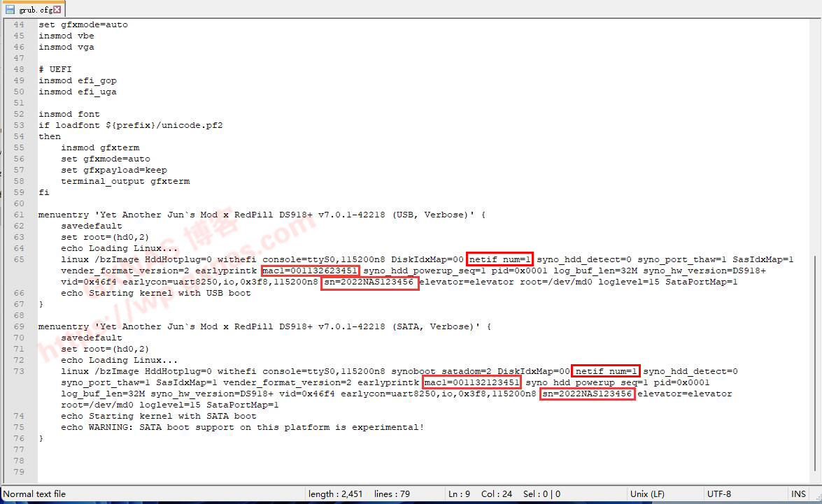Viewport: 822px width, 504px height.
Task: Click the length : 2,451 status field
Action: point(335,494)
